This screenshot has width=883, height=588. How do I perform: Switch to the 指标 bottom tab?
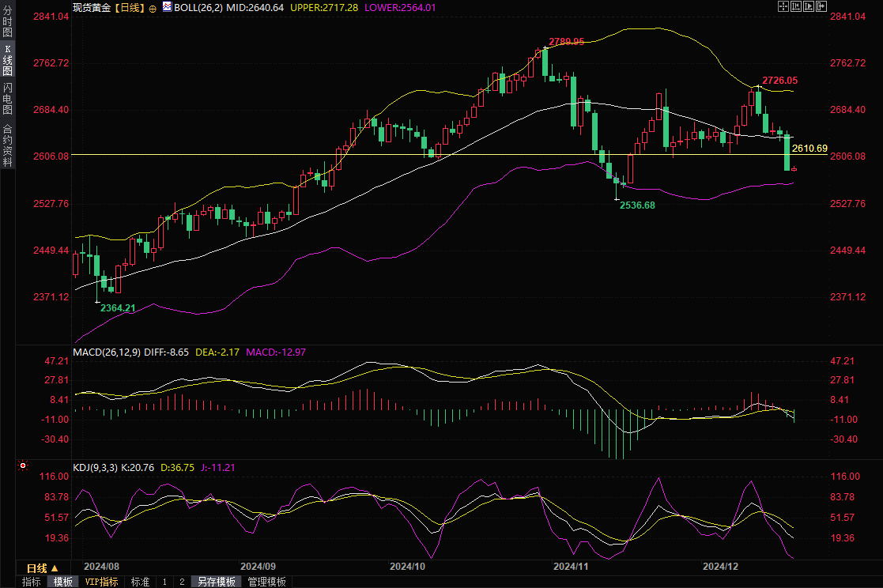[32, 582]
